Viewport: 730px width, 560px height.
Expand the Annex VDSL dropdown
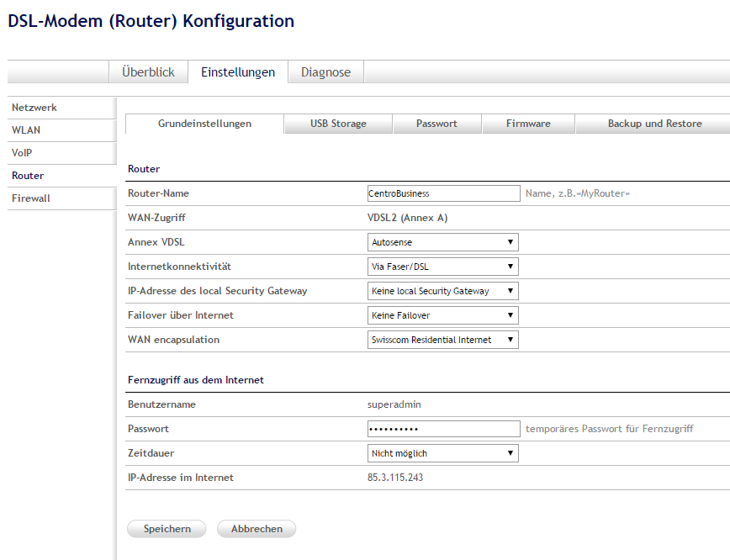[443, 242]
